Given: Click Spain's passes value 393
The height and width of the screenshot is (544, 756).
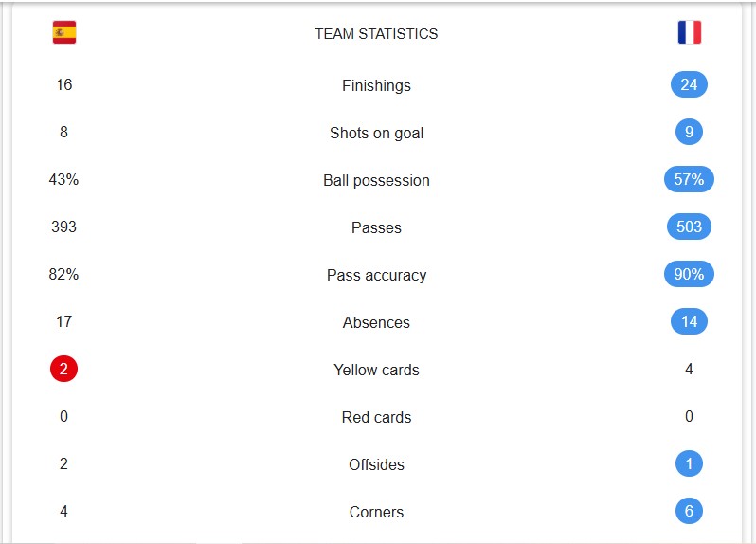Looking at the screenshot, I should pos(63,227).
